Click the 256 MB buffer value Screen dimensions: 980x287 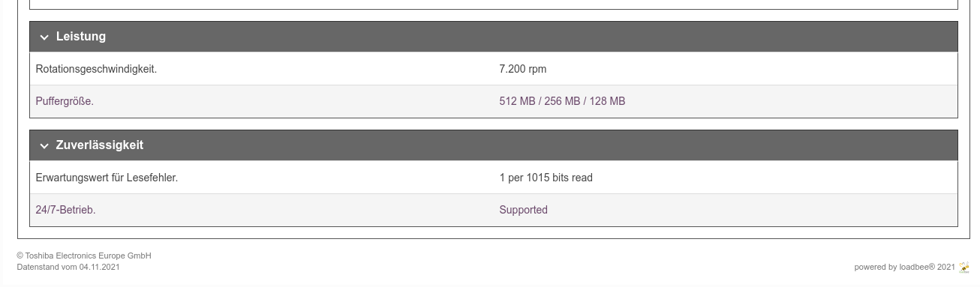pos(562,101)
